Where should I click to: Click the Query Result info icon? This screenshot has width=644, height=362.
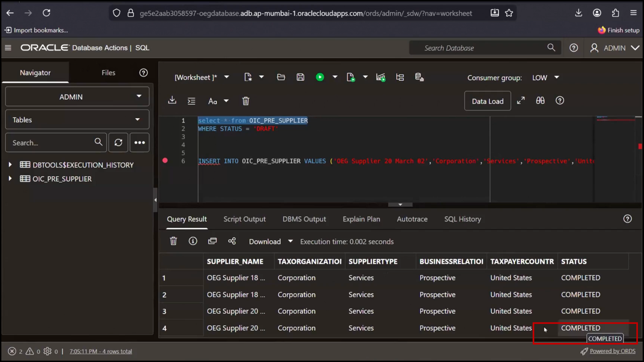[x=193, y=241]
